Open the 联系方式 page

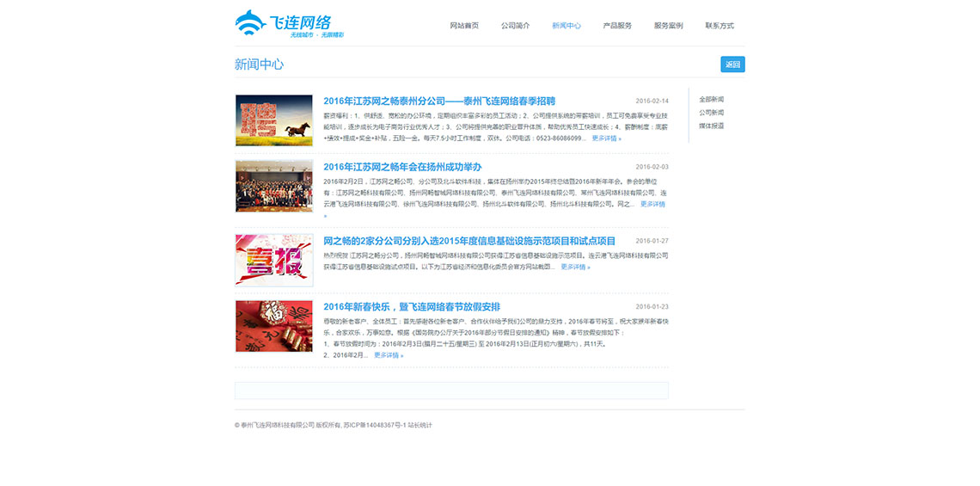720,26
